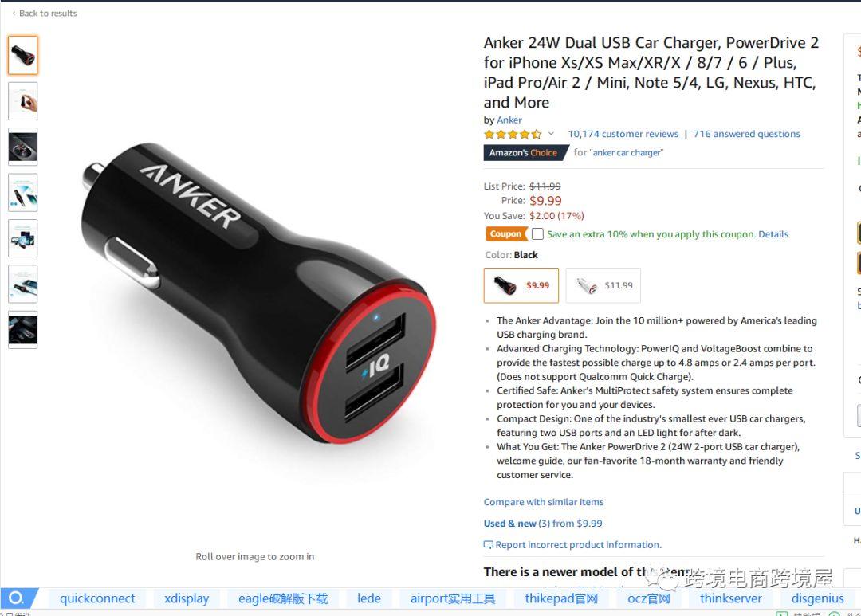The image size is (861, 616).
Task: Expand the star rating dropdown arrow
Action: tap(551, 133)
